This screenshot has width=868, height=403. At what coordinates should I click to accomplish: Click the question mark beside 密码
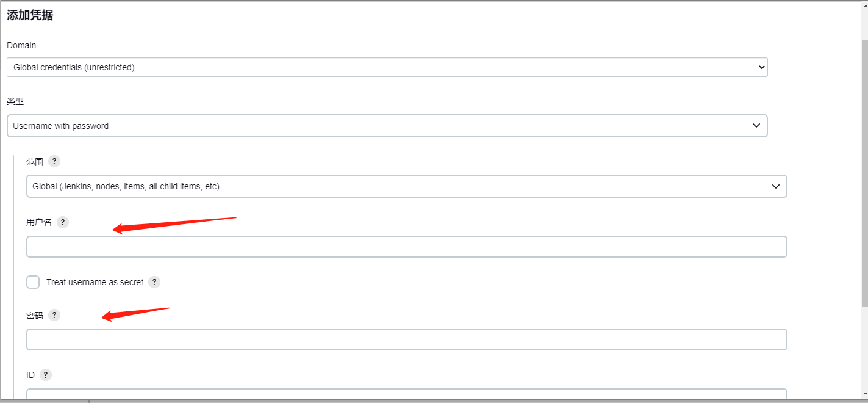point(54,315)
